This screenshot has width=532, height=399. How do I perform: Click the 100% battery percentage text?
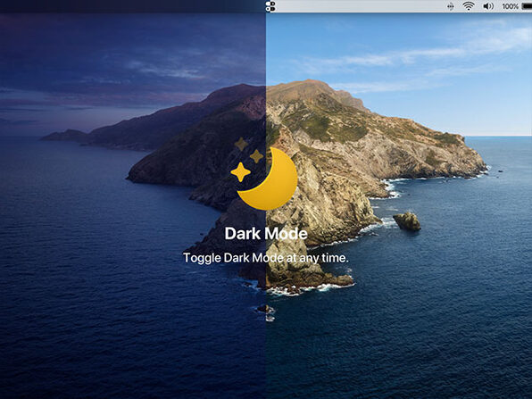click(510, 6)
